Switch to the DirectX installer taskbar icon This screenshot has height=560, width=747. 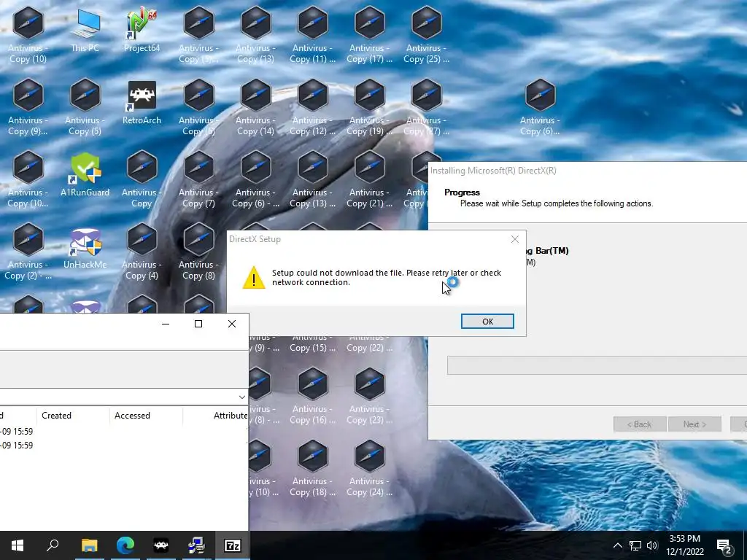pos(196,545)
